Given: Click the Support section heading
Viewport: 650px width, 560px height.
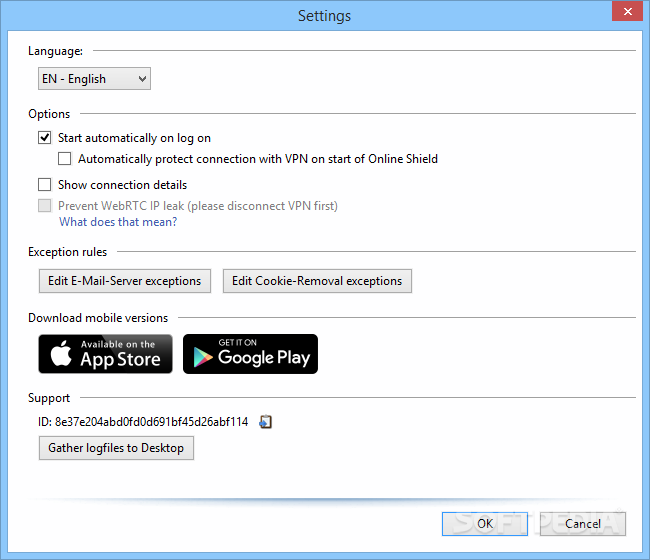Looking at the screenshot, I should point(49,398).
